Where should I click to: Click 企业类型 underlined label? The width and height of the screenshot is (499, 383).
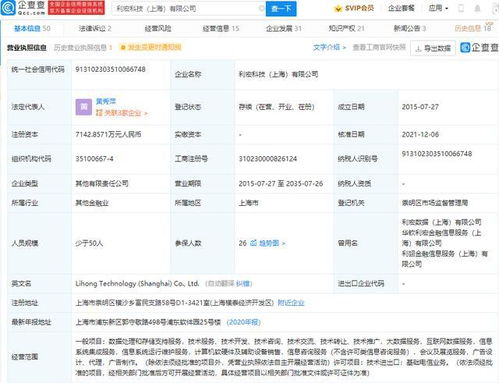[25, 183]
